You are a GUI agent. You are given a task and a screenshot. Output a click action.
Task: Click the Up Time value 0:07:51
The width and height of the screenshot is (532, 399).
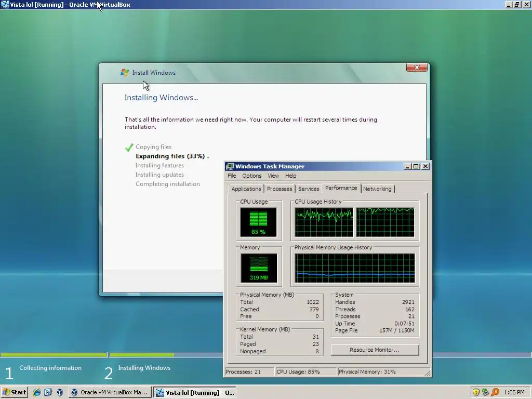[404, 323]
